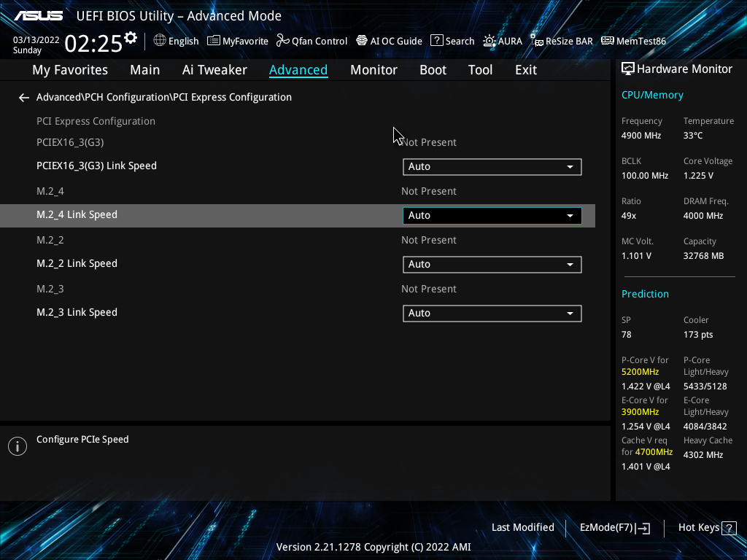Screen dimensions: 747x560
Task: Open Search question mark icon
Action: [436, 41]
